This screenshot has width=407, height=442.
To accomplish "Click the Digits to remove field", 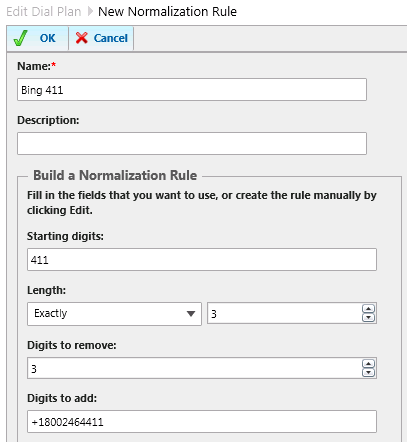I will (195, 368).
